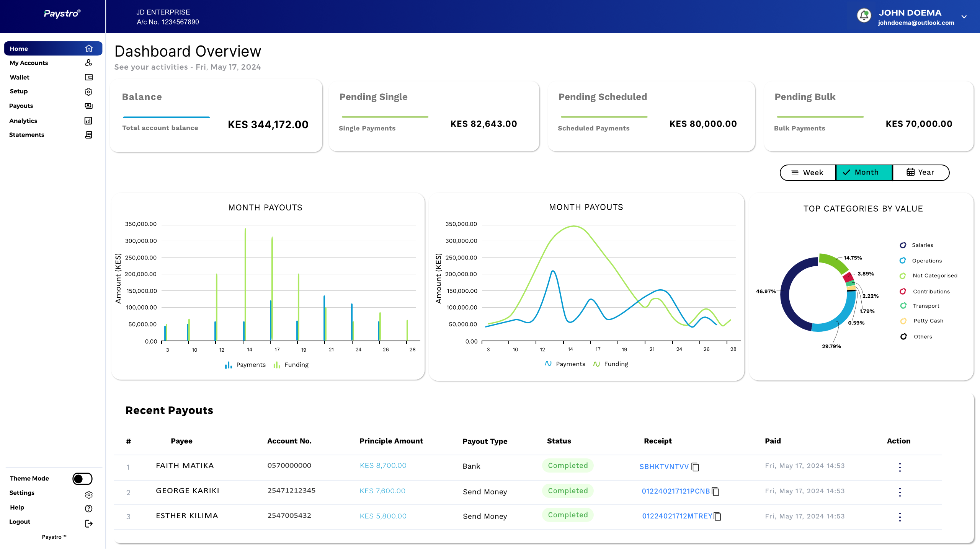Click the Wallet icon in sidebar
This screenshot has height=551, width=980.
click(88, 77)
